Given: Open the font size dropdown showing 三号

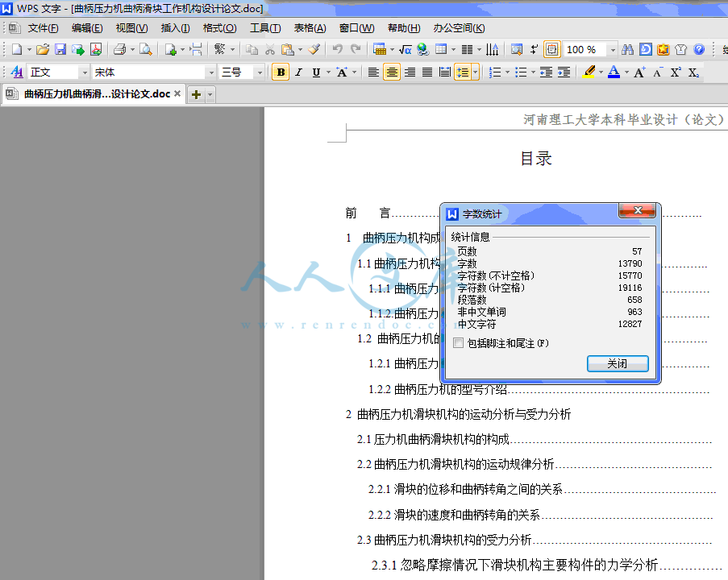Looking at the screenshot, I should [260, 72].
